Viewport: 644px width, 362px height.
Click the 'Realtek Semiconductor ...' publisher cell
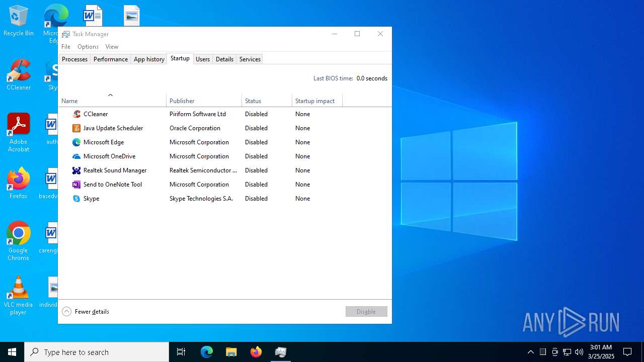[x=203, y=170]
